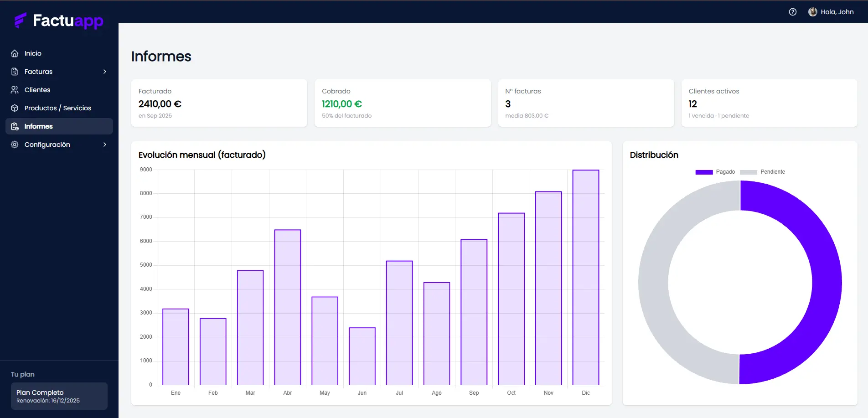
Task: Click the Facturas document icon
Action: [15, 72]
